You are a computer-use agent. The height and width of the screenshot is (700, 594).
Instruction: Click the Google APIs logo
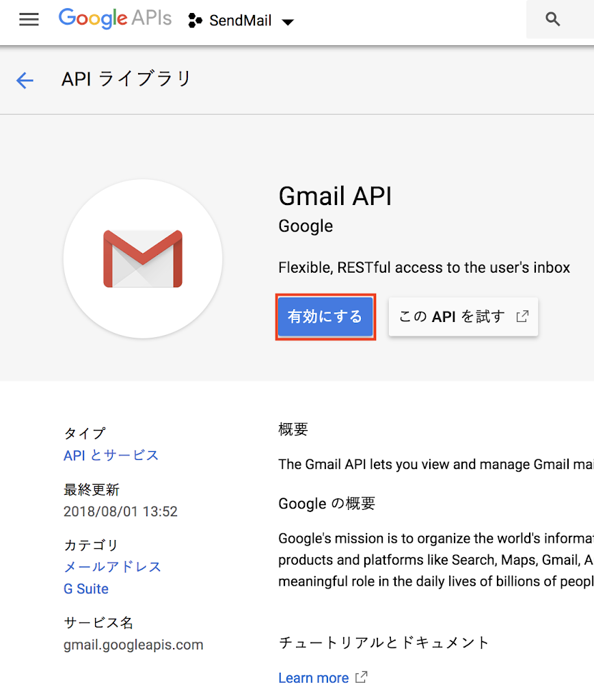pos(115,18)
